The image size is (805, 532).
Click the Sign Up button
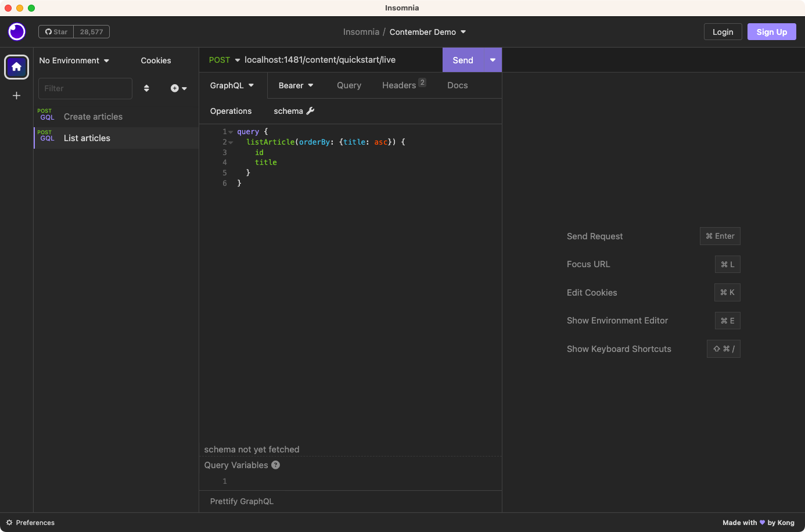(771, 32)
